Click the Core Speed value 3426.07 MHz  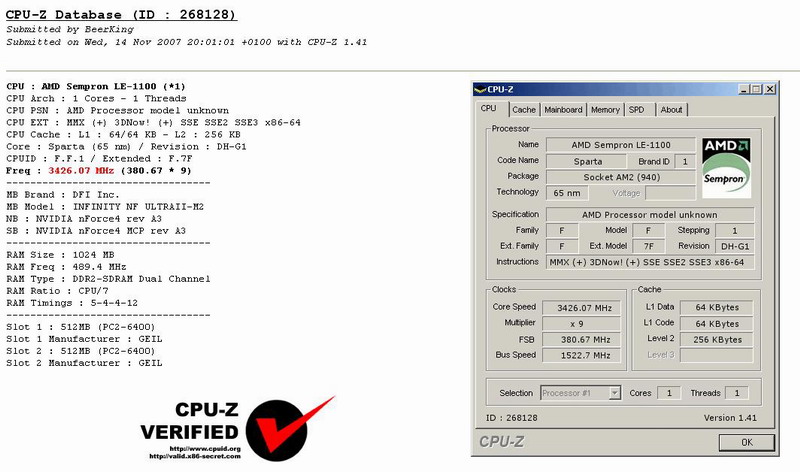[x=581, y=308]
